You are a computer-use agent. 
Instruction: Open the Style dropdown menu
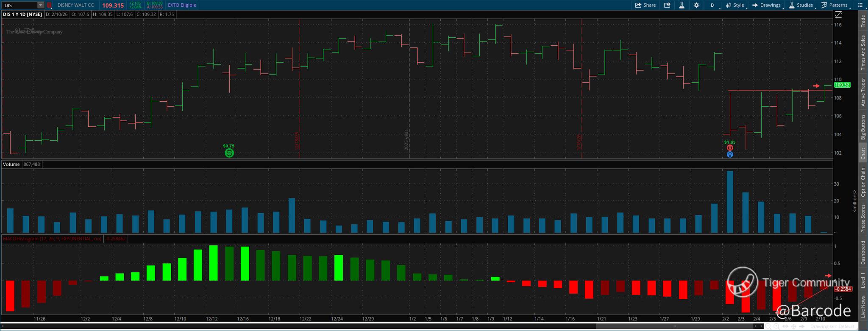(735, 5)
